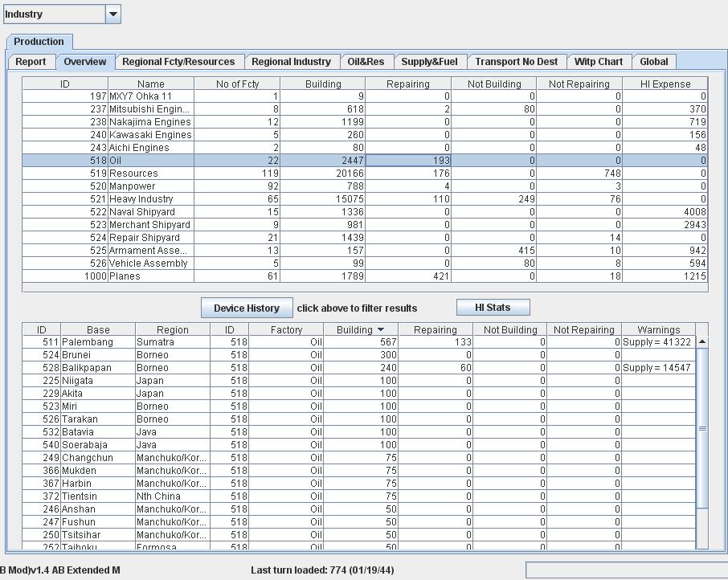Open the Industry dropdown arrow
The height and width of the screenshot is (580, 728).
tap(112, 14)
